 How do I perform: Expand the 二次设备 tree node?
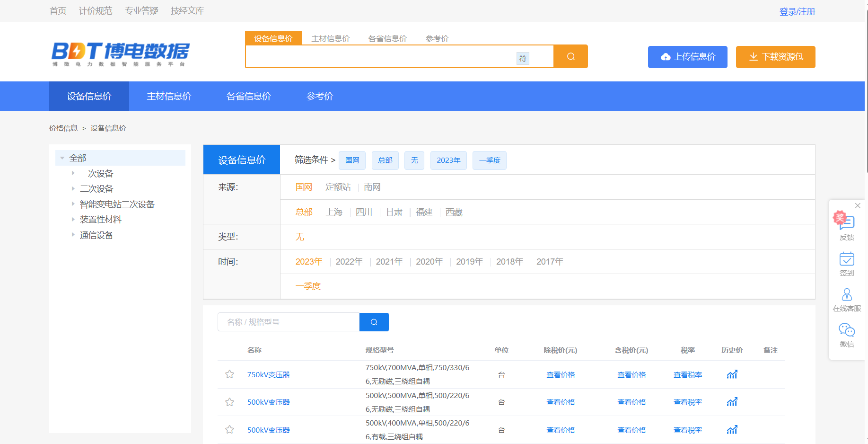click(x=73, y=188)
